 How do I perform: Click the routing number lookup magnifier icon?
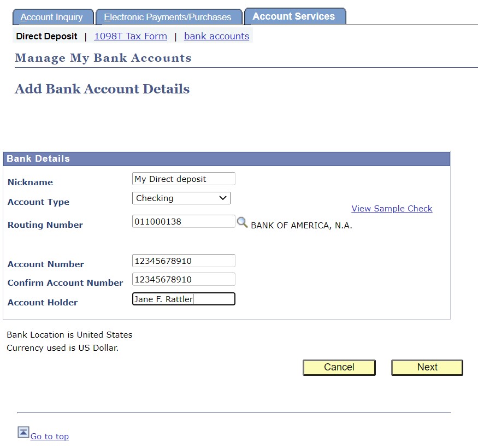242,222
